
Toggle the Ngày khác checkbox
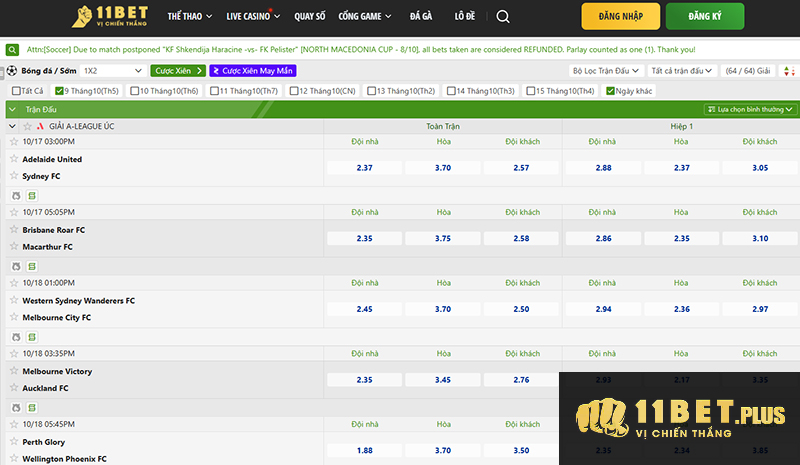click(x=611, y=91)
